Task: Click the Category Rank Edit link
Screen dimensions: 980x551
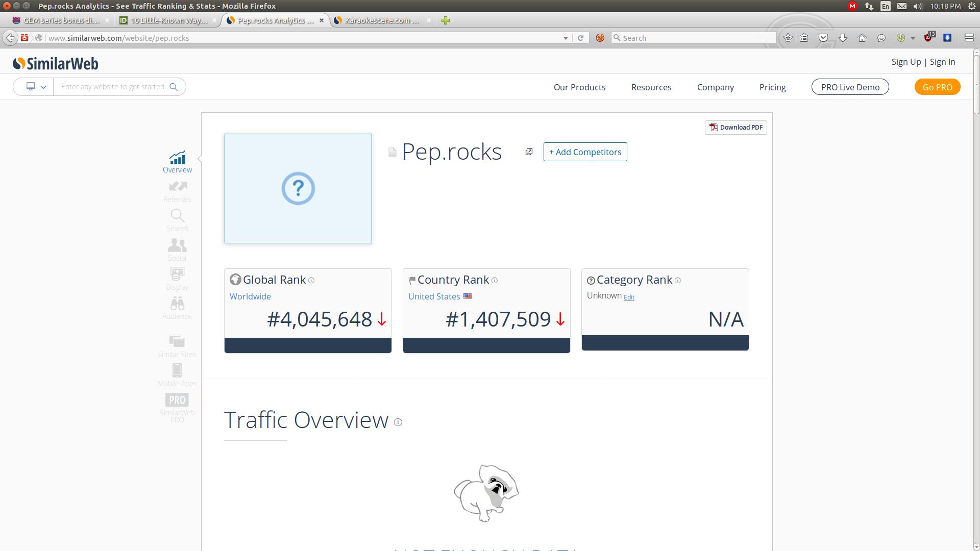Action: [x=629, y=297]
